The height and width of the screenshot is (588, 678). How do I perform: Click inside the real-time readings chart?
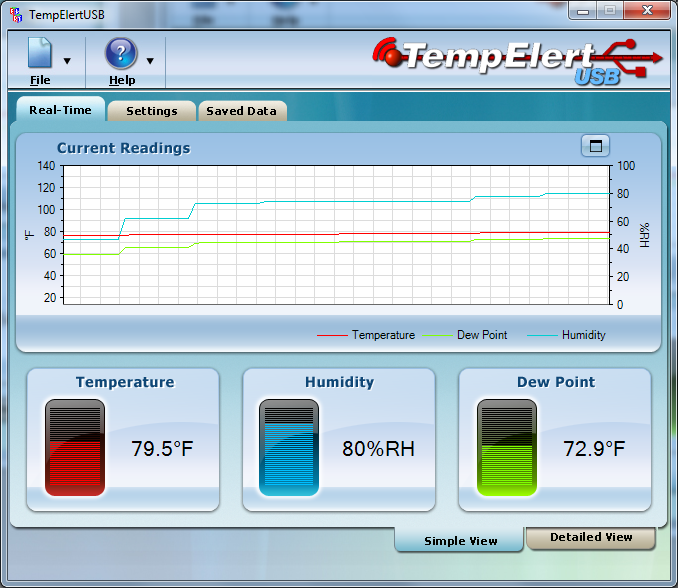(336, 235)
